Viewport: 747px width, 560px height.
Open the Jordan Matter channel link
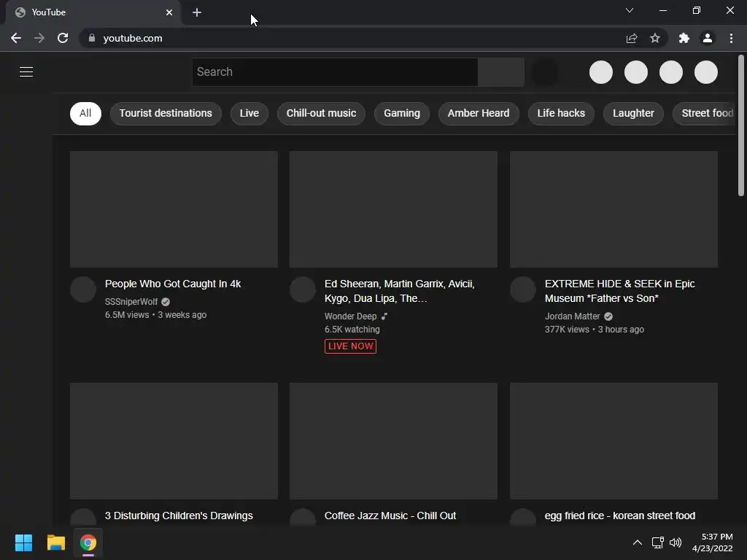click(x=572, y=316)
